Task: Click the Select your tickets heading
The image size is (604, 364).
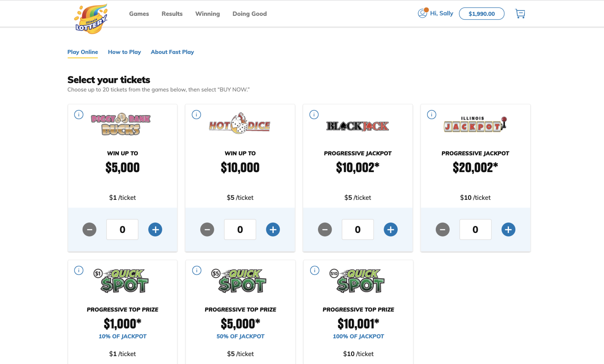Action: [x=109, y=80]
